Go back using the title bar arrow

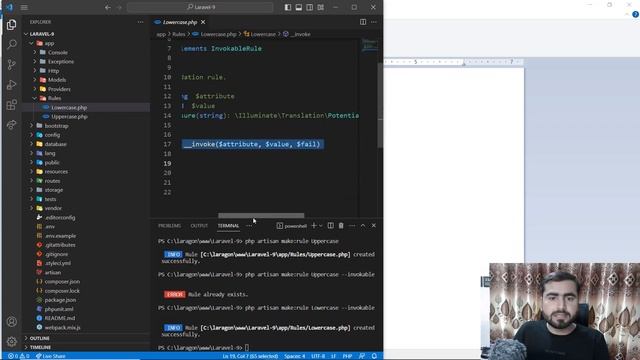pos(108,7)
